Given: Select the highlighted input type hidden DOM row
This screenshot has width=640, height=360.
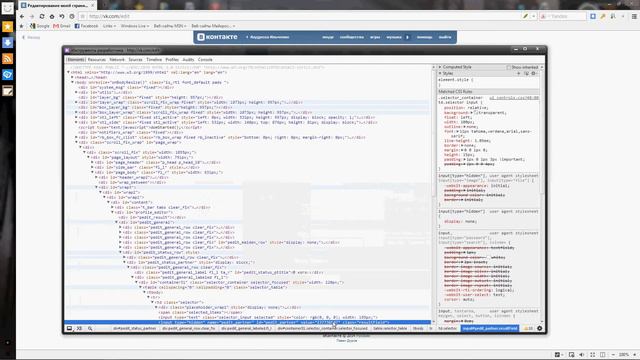Looking at the screenshot, I should (x=247, y=322).
